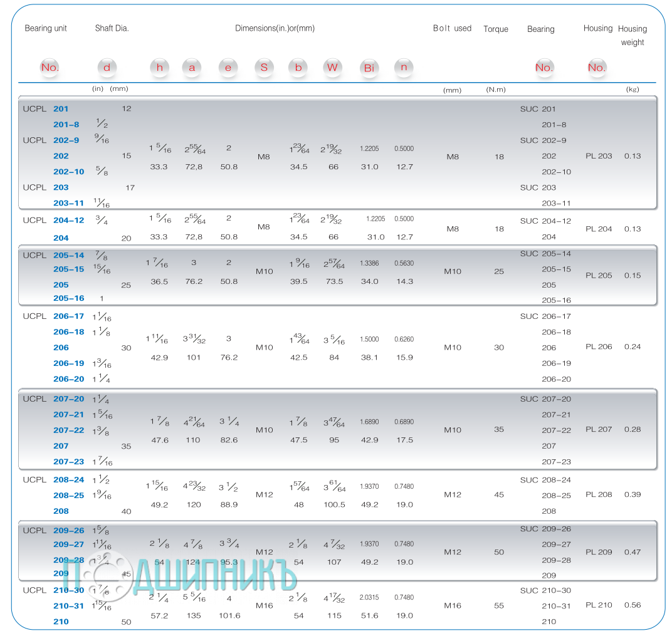Click the blue unit number '202–10'
The height and width of the screenshot is (636, 672).
click(69, 172)
